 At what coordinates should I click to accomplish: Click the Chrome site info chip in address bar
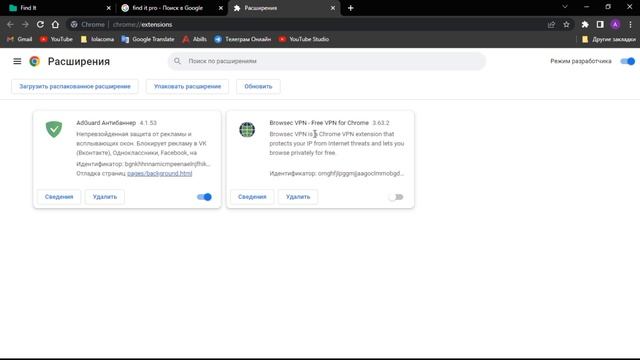tap(87, 24)
